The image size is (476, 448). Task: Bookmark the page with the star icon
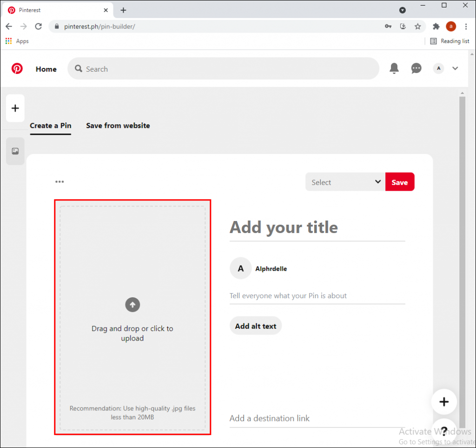pos(418,27)
